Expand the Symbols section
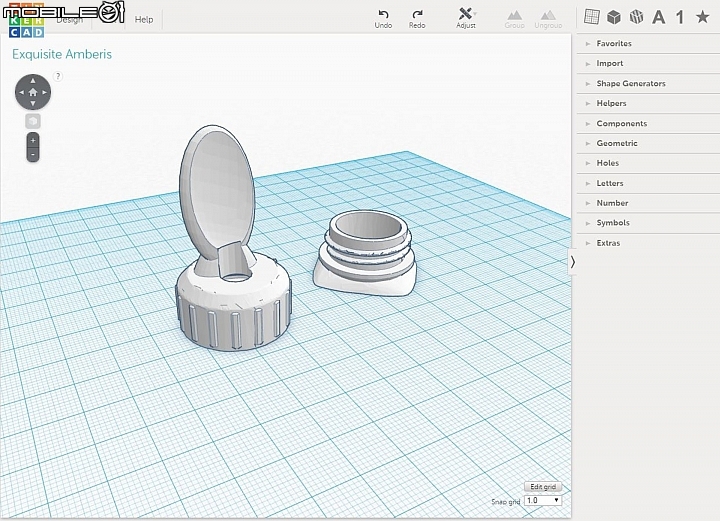The width and height of the screenshot is (720, 521). (x=648, y=223)
